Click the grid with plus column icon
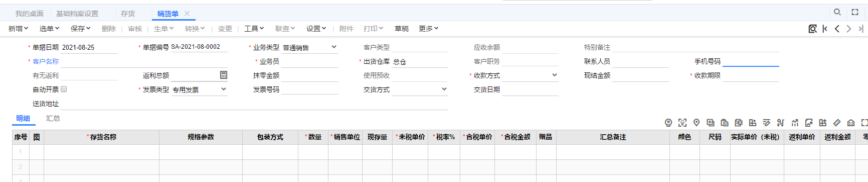This screenshot has height=182, width=868. pos(753,123)
